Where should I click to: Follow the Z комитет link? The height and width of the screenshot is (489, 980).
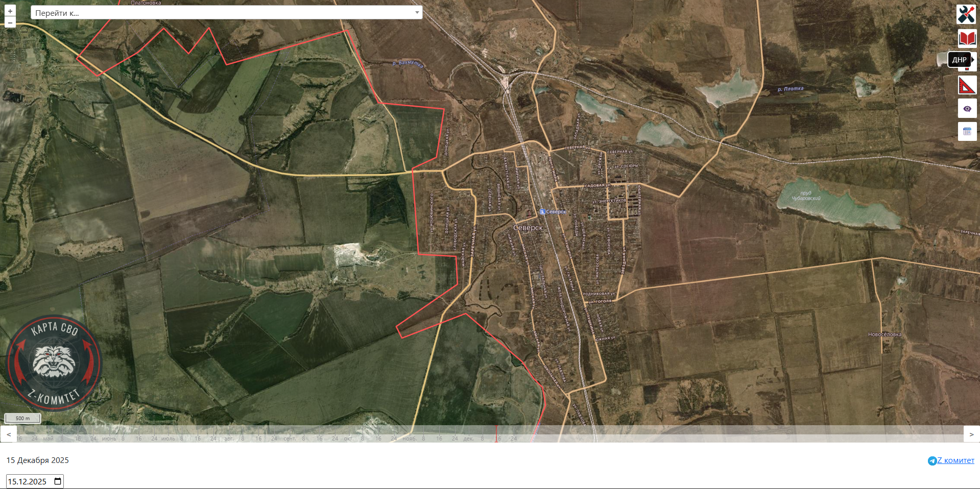click(955, 460)
